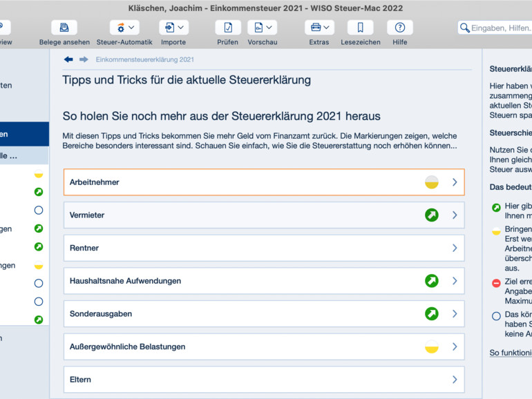Open the Extras toolbox dropdown
This screenshot has width=532, height=399.
click(x=319, y=28)
